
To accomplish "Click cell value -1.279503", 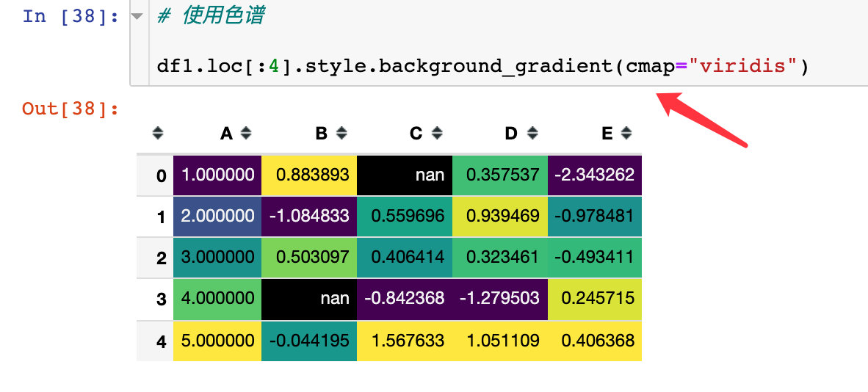I will [500, 299].
